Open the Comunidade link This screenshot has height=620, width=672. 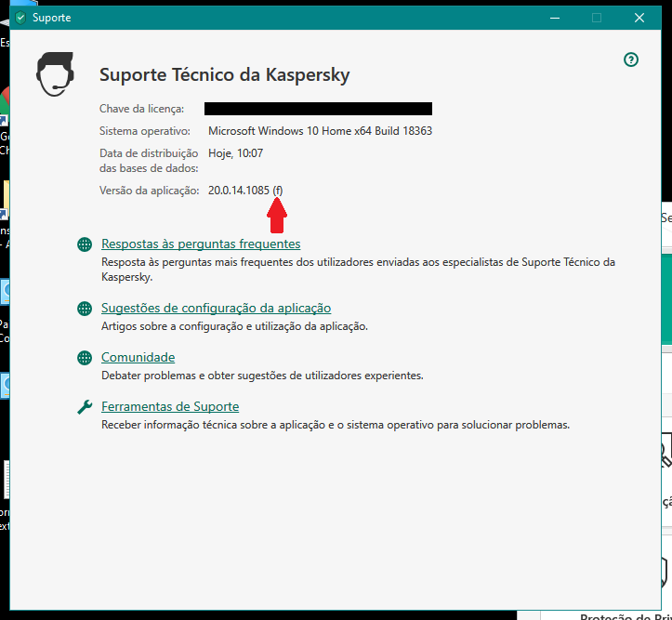138,357
